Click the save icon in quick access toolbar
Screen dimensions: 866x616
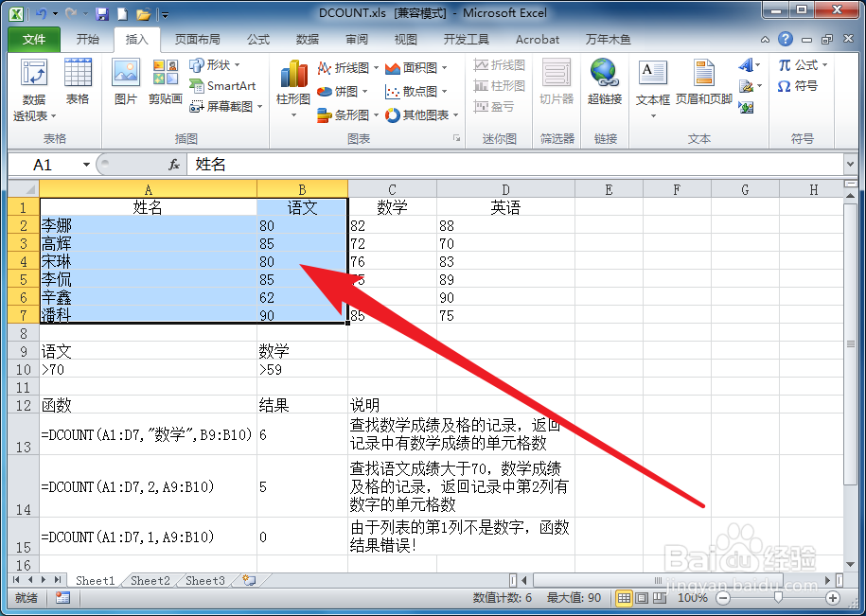tap(102, 14)
